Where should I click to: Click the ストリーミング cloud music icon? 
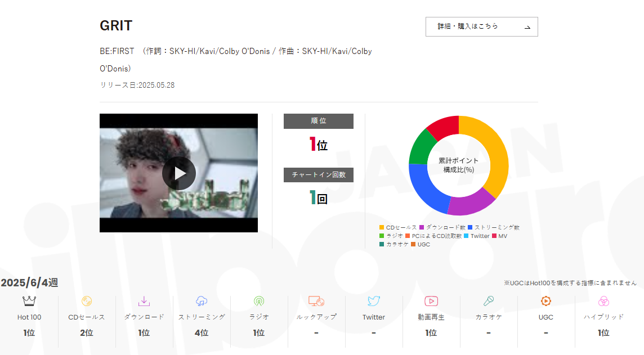pos(202,301)
